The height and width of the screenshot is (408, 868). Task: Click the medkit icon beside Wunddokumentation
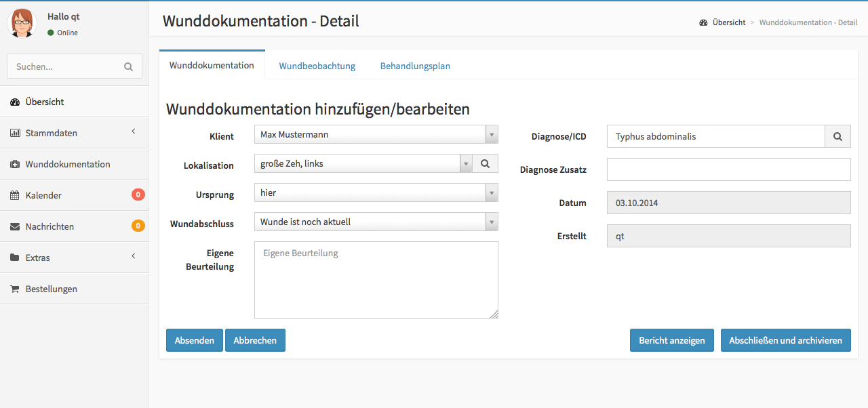(x=15, y=164)
